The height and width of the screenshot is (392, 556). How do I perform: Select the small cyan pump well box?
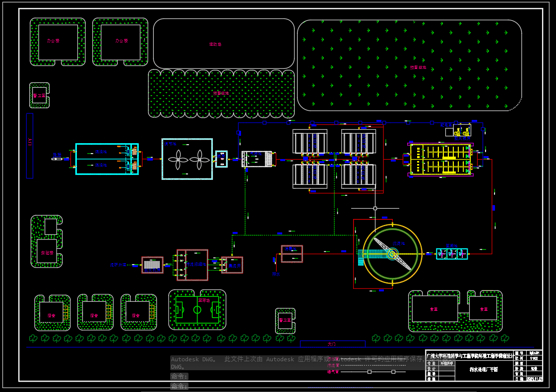coord(222,159)
